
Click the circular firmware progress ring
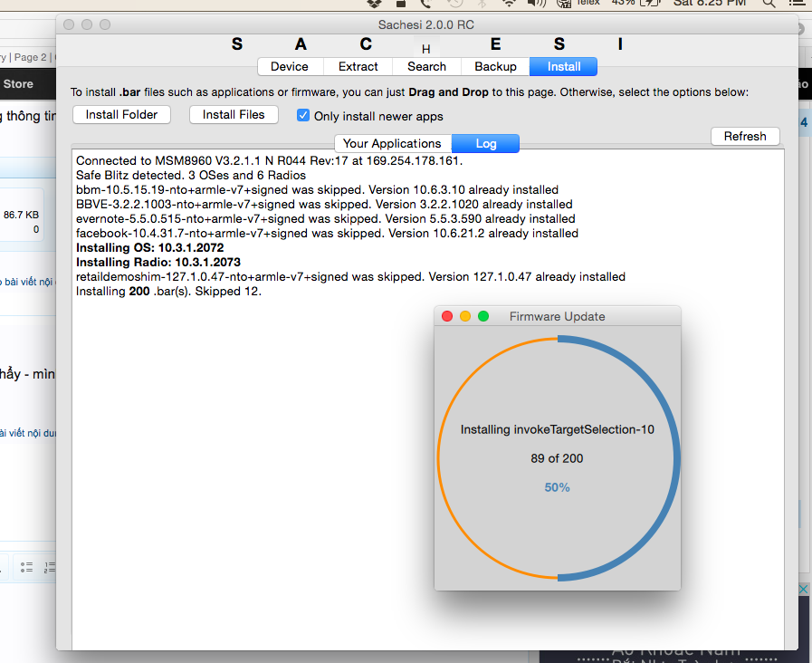[676, 458]
